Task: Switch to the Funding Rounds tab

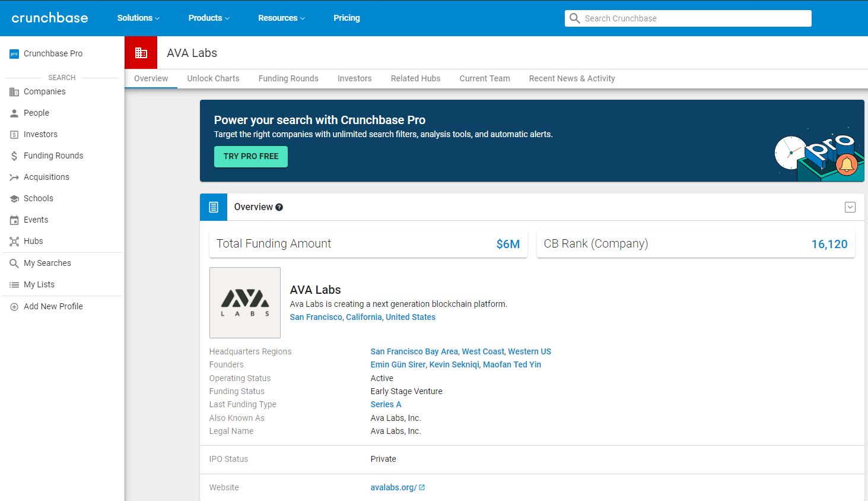Action: tap(288, 78)
